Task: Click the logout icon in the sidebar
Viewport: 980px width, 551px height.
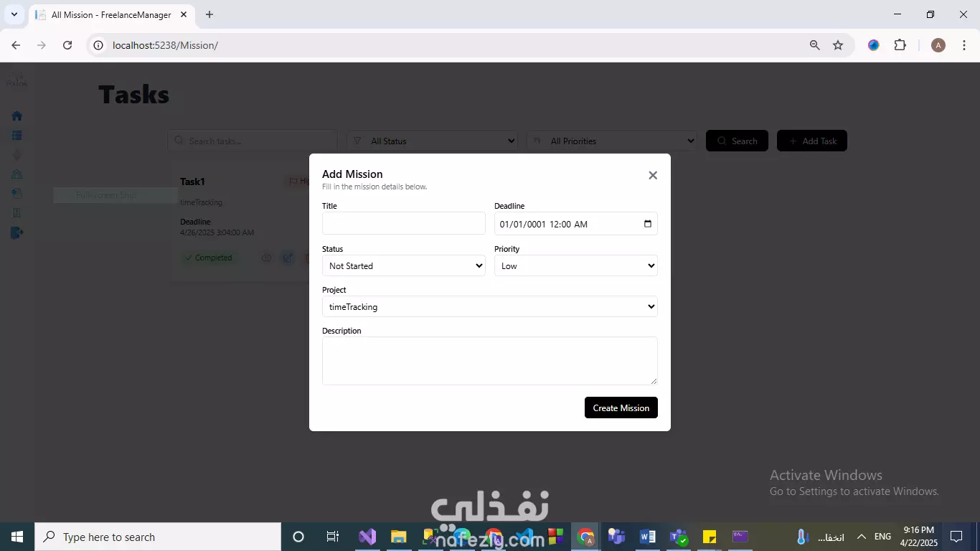Action: pyautogui.click(x=17, y=232)
